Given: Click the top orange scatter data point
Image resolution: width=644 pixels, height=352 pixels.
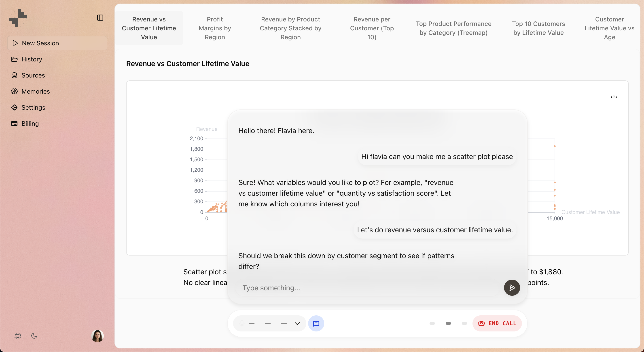Looking at the screenshot, I should click(555, 146).
